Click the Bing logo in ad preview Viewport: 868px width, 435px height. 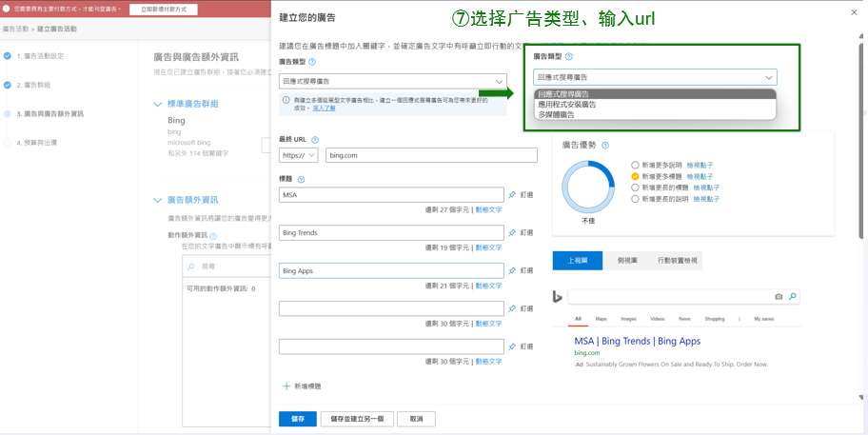tap(557, 297)
